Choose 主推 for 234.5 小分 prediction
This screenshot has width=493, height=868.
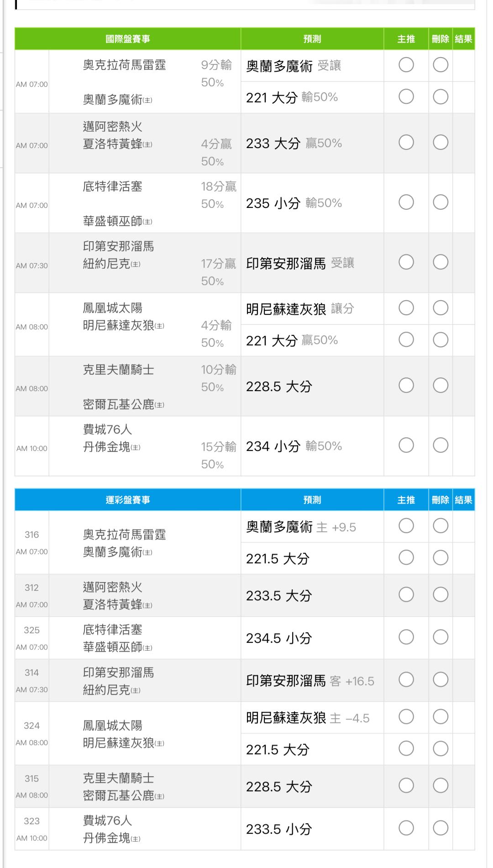pyautogui.click(x=406, y=637)
